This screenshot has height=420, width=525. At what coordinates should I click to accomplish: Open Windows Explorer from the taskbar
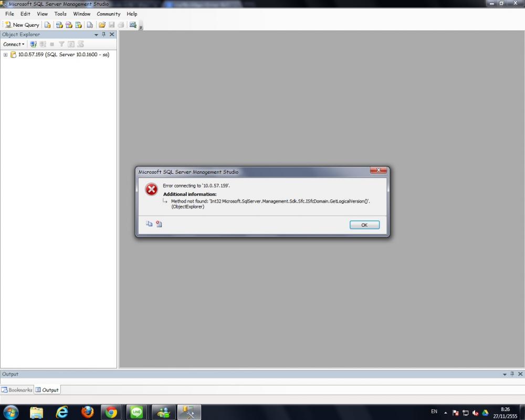(37, 412)
